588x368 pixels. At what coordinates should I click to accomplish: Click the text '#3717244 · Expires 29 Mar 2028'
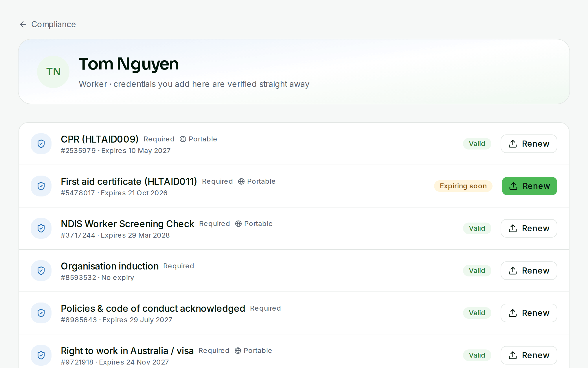(115, 235)
